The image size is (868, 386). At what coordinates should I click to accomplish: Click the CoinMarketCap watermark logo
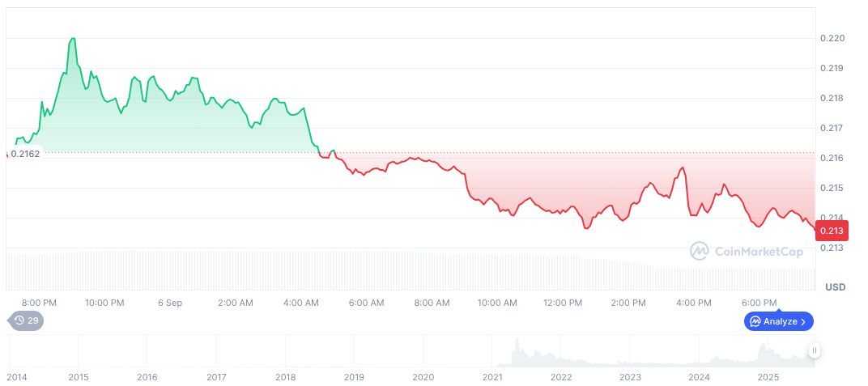tap(747, 252)
